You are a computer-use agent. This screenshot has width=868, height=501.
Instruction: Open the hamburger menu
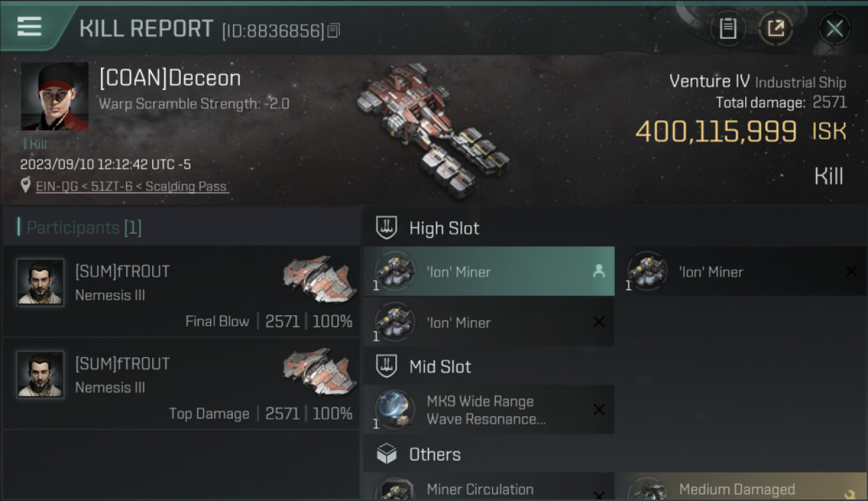[x=29, y=27]
